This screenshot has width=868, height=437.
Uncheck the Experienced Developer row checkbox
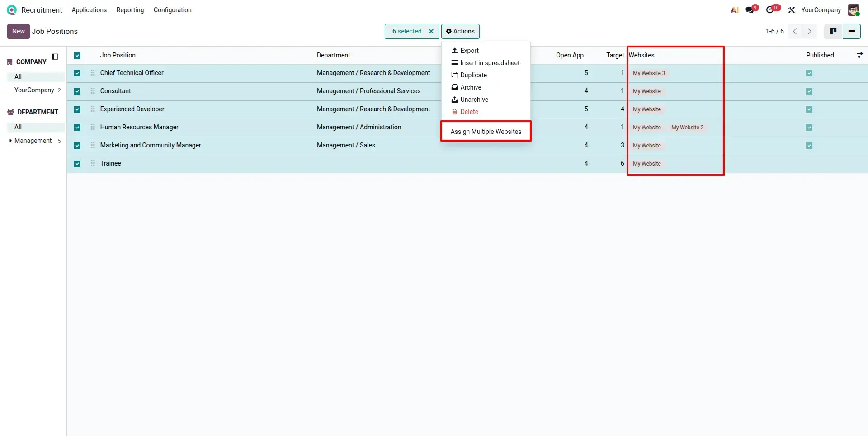pos(77,109)
